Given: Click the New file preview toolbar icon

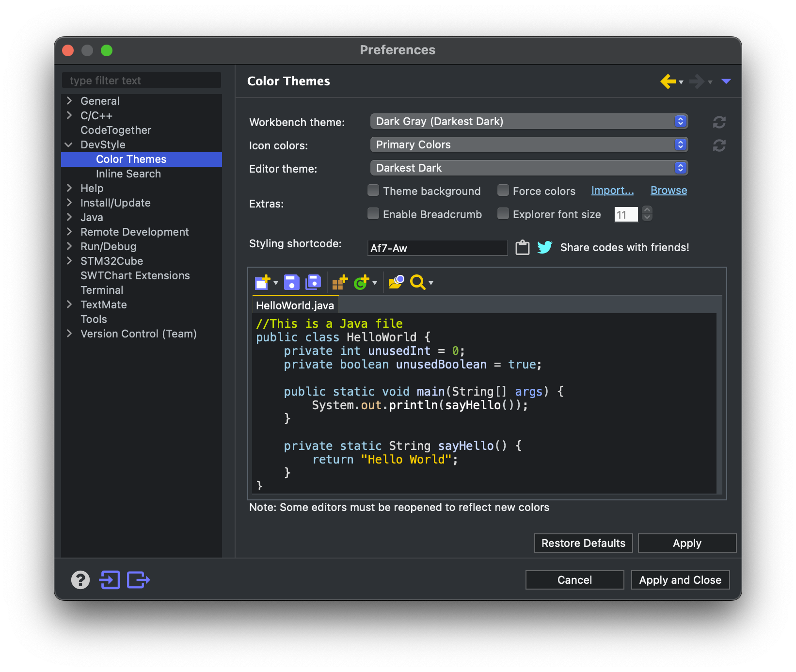Looking at the screenshot, I should pos(262,282).
